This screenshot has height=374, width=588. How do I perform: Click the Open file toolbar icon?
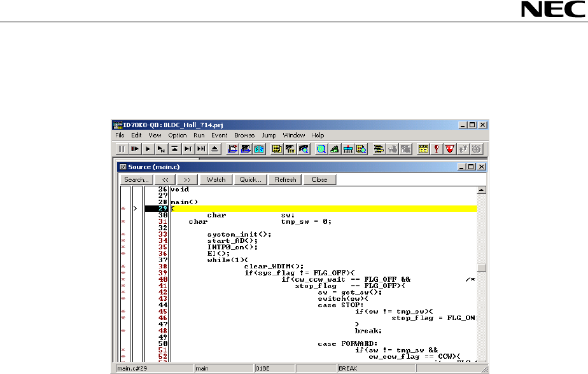coord(232,149)
